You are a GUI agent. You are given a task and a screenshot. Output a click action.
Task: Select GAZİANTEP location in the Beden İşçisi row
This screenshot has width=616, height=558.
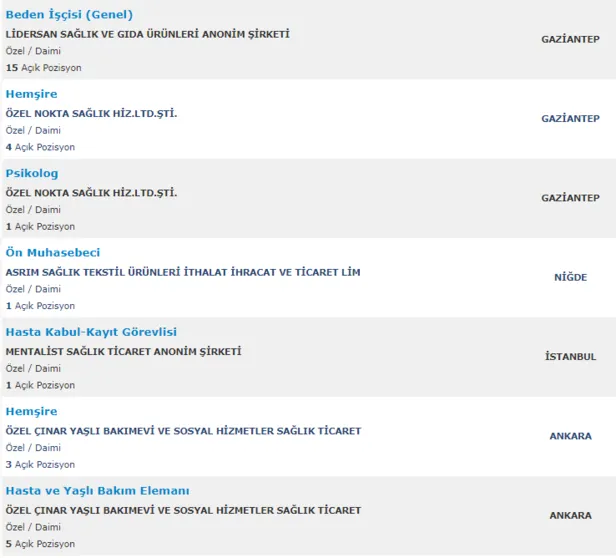(570, 39)
